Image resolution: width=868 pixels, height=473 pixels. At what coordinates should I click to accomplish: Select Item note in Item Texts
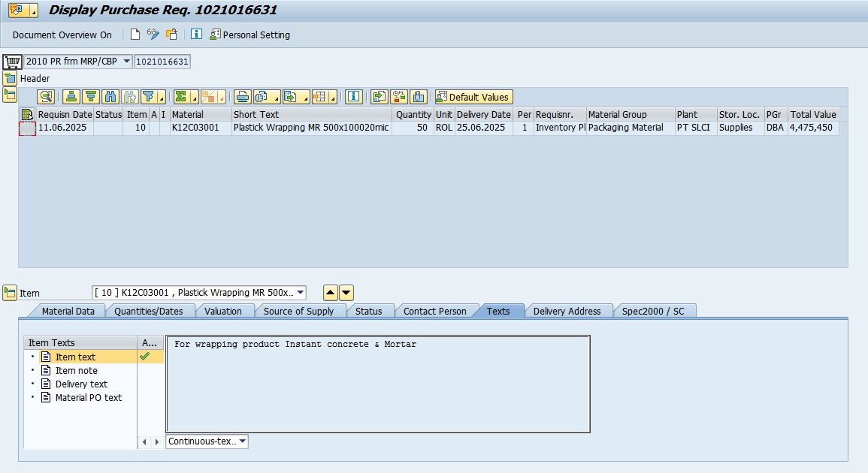(x=77, y=371)
